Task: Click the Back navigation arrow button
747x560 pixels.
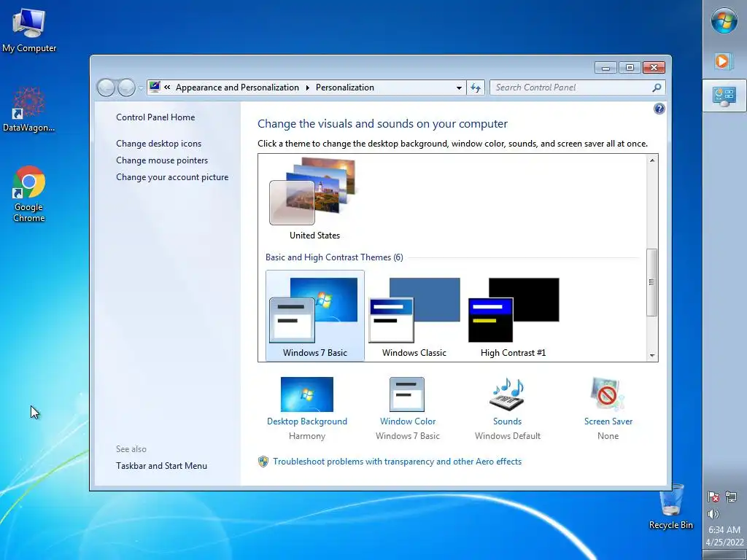Action: point(106,87)
